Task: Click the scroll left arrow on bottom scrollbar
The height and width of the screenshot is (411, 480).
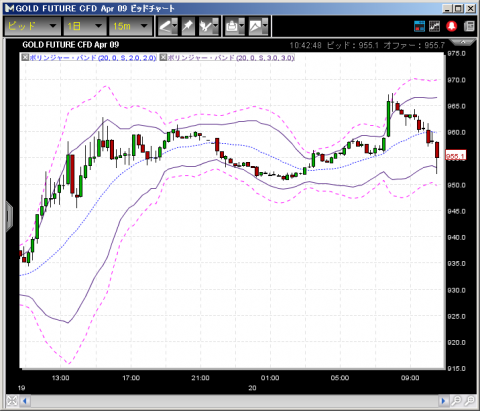Action: [x=25, y=400]
